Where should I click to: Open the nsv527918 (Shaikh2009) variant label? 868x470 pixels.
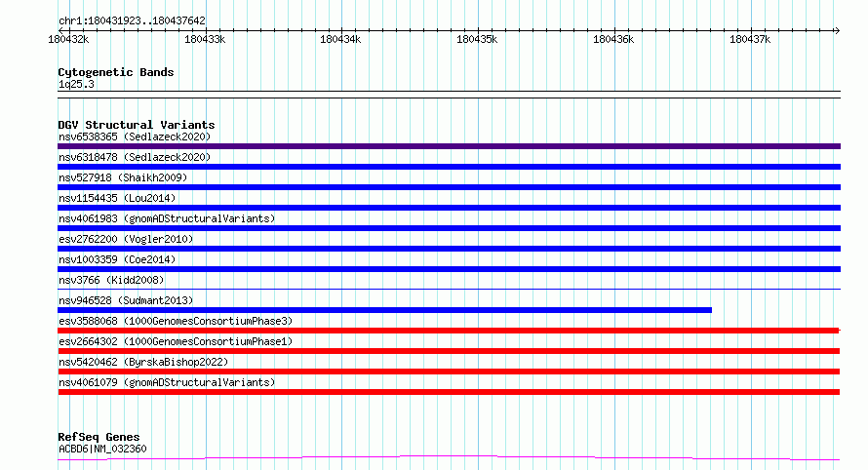123,177
